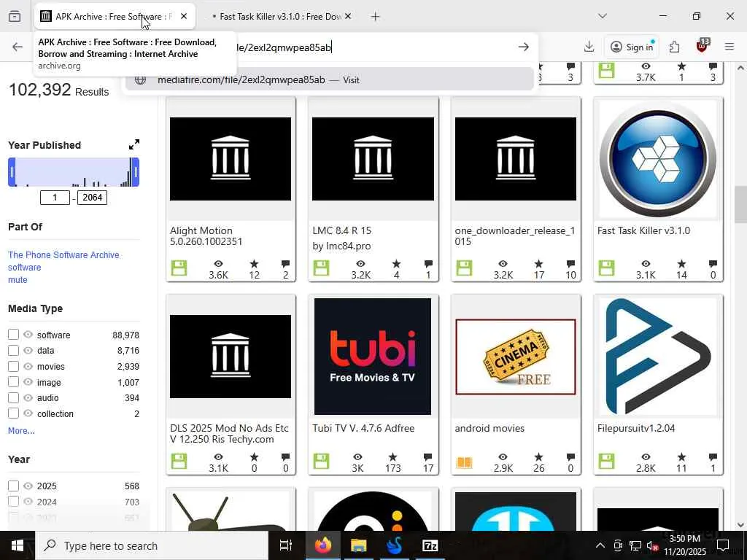The height and width of the screenshot is (560, 747).
Task: Click the floppy icon on Fast Task Killer card
Action: point(606,268)
